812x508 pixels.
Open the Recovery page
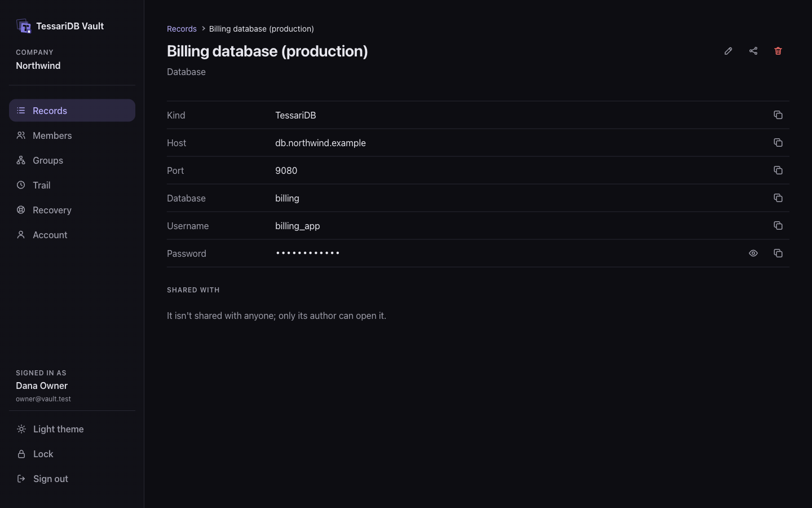72,210
